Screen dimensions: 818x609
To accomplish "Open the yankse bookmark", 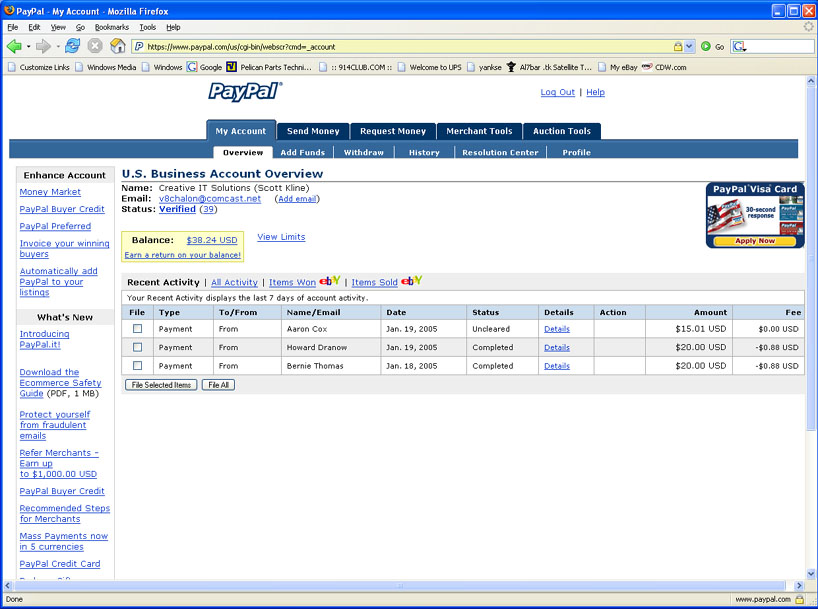I will 485,67.
